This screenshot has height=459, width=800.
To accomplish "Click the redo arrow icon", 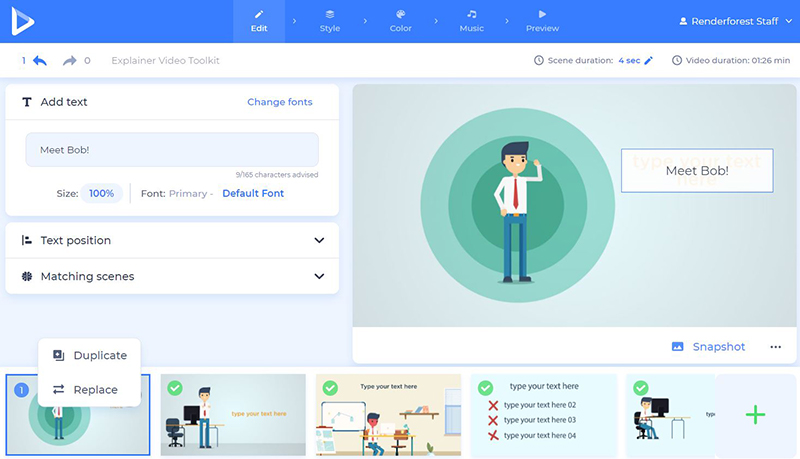I will [x=69, y=61].
